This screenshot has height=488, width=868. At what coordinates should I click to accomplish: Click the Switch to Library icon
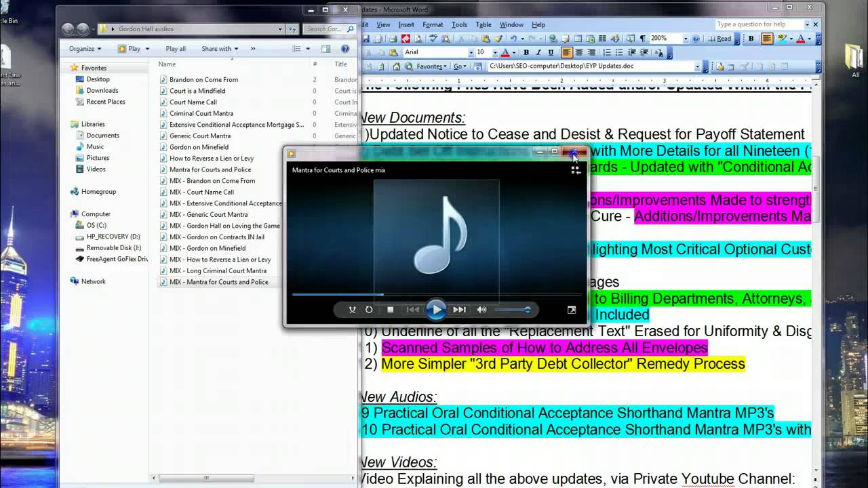coord(576,170)
